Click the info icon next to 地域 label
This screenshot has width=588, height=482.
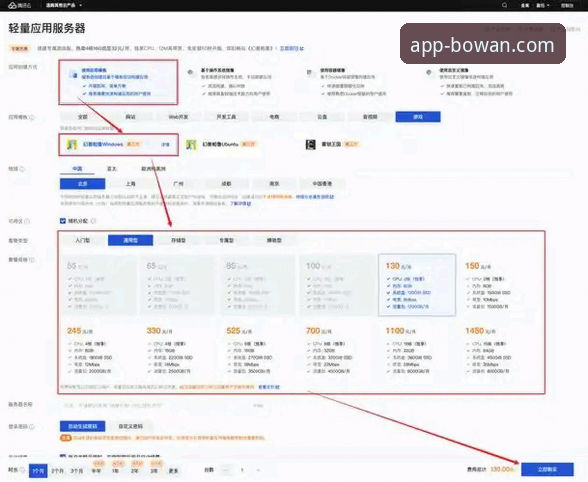tap(22, 169)
